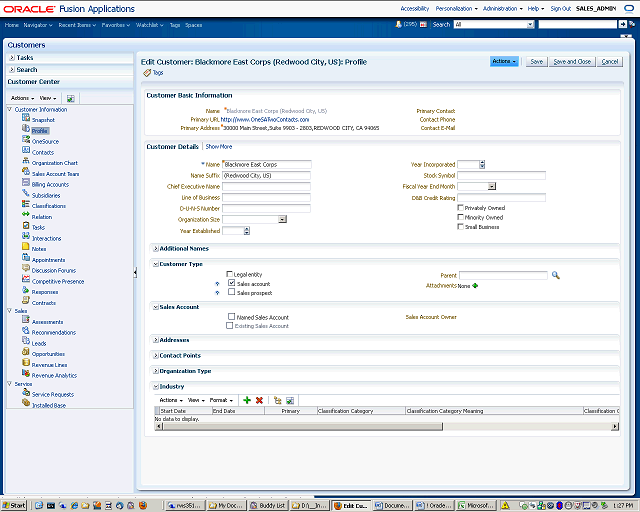Check the Privately Owned checkbox

[461, 207]
